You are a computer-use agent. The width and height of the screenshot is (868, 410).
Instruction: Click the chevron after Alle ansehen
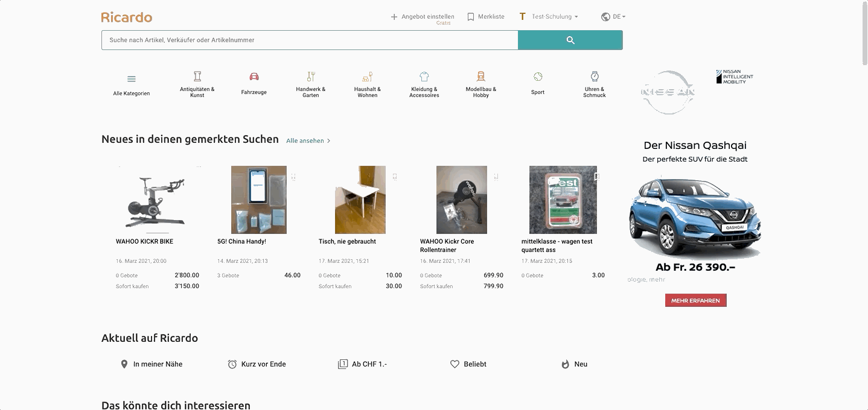point(328,141)
